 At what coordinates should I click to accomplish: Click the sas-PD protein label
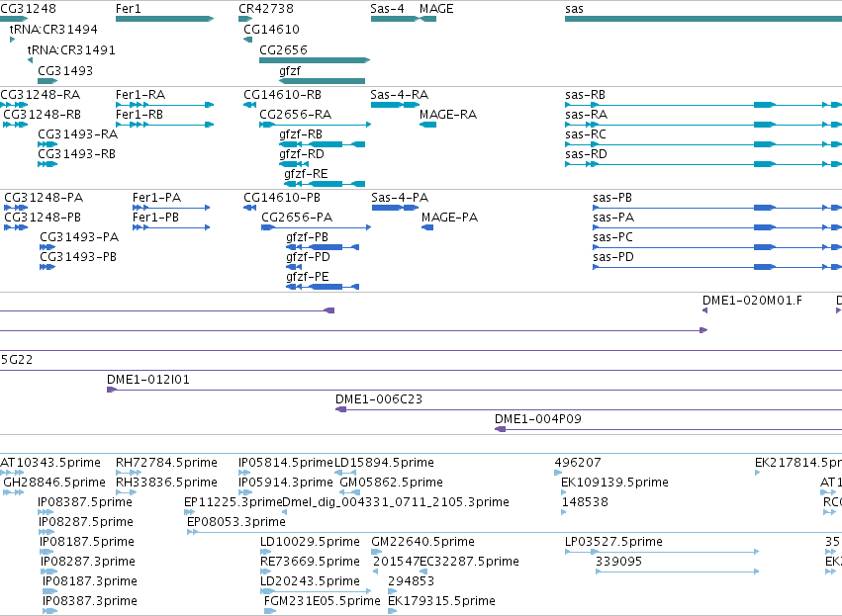[x=613, y=257]
